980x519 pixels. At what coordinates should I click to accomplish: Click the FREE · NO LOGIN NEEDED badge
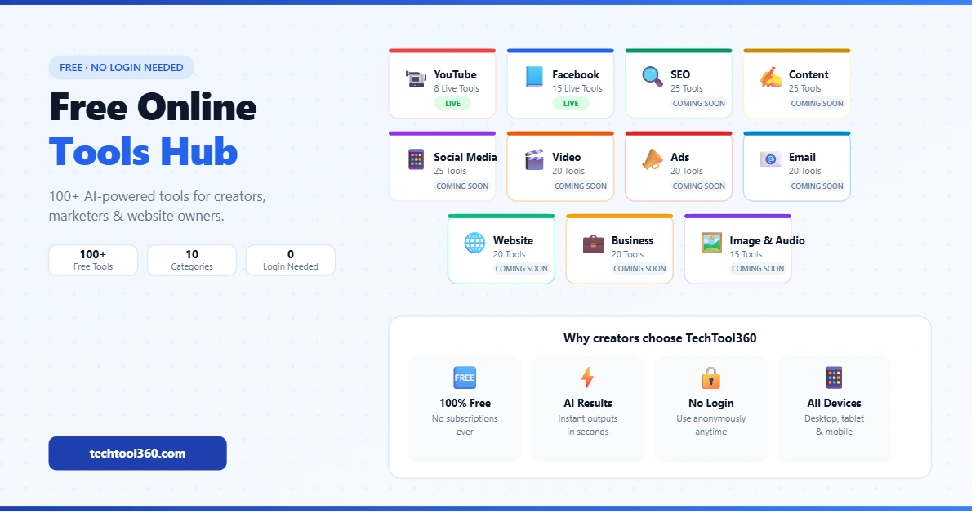coord(122,67)
